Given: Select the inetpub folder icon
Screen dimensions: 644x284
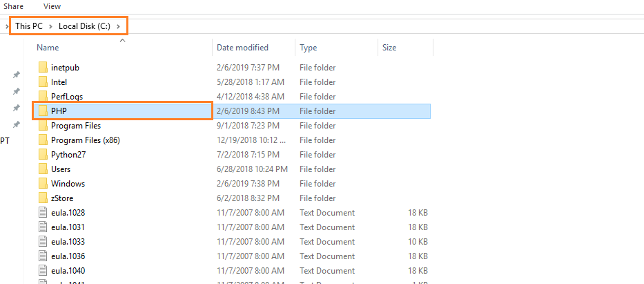Looking at the screenshot, I should [43, 68].
